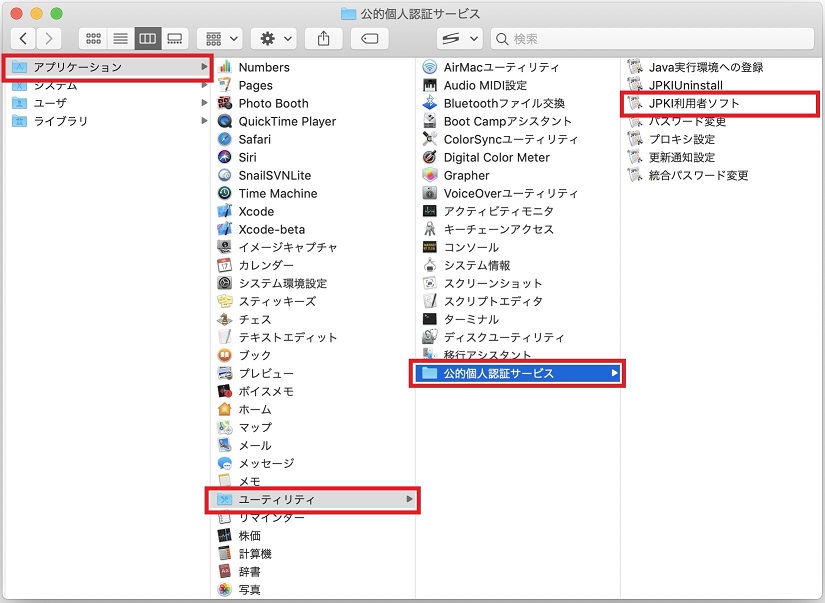Click the Audio MIDI設定 keyboard icon
The width and height of the screenshot is (825, 603).
pos(430,85)
